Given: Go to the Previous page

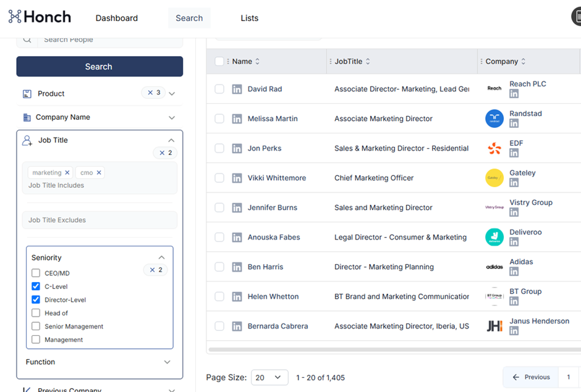Looking at the screenshot, I should [531, 377].
